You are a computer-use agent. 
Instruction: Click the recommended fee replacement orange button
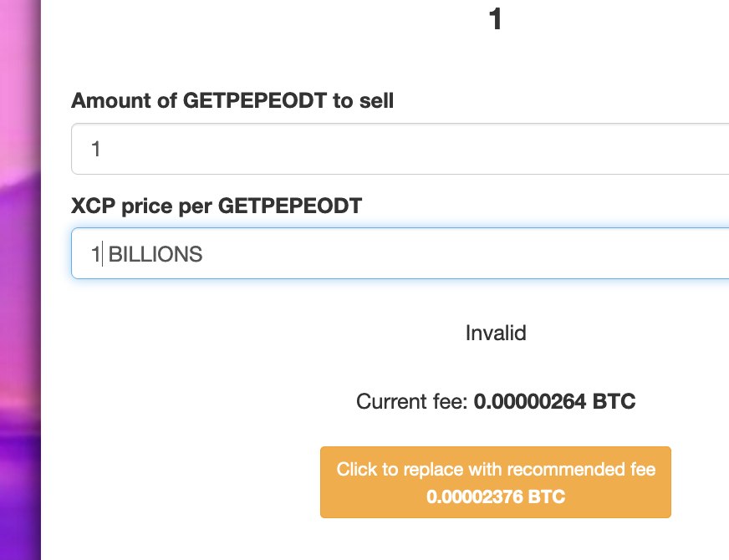[x=496, y=482]
